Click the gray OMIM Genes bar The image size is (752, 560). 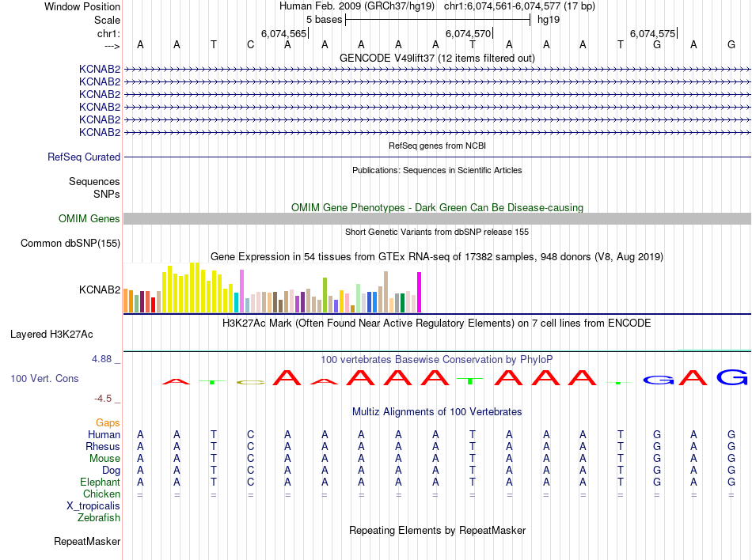pos(437,219)
